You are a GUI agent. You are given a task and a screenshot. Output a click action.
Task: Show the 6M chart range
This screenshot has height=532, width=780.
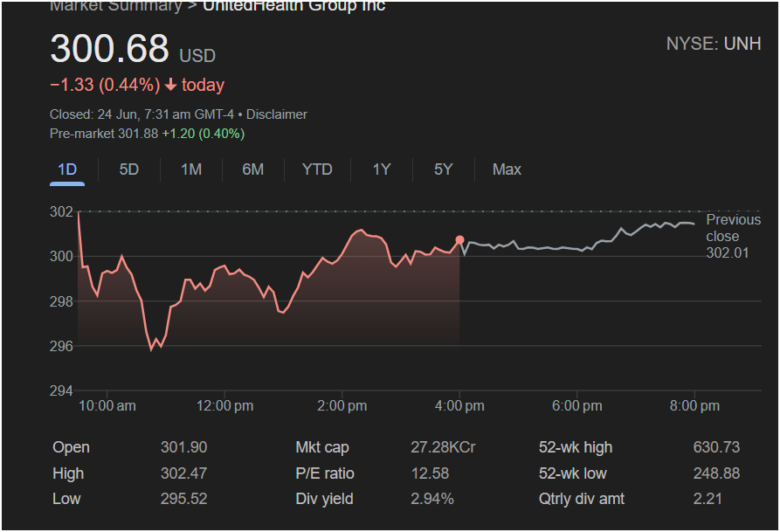click(x=252, y=169)
